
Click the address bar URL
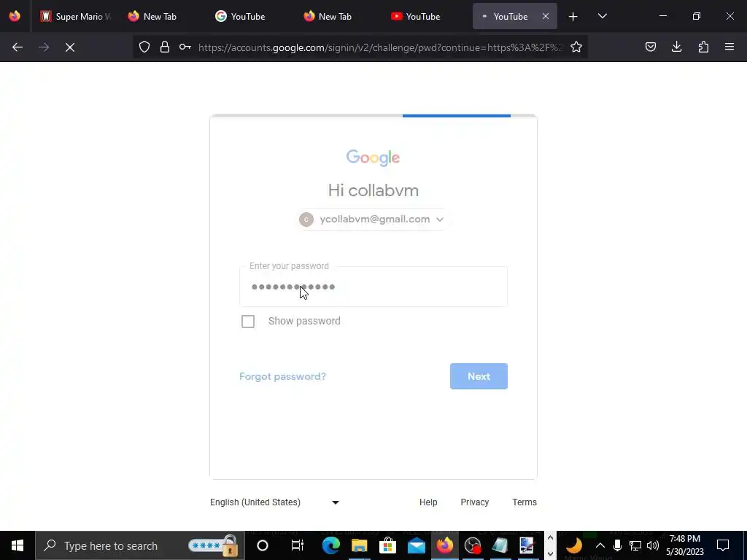tap(380, 47)
